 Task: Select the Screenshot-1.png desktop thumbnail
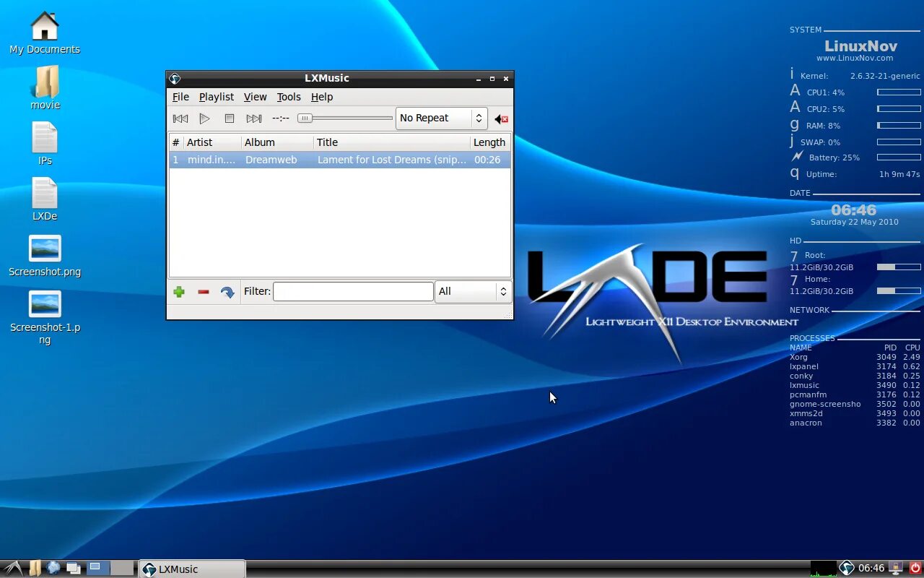click(45, 318)
